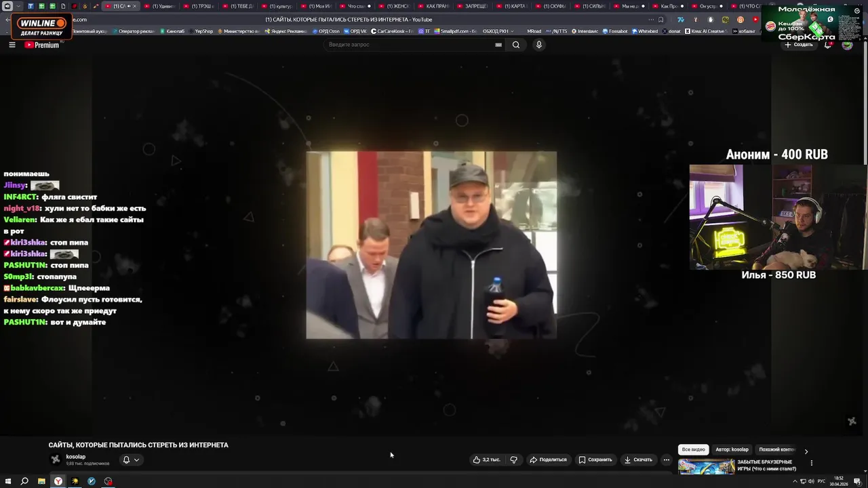The width and height of the screenshot is (868, 488).
Task: Show next filter chips with arrow
Action: point(806,451)
